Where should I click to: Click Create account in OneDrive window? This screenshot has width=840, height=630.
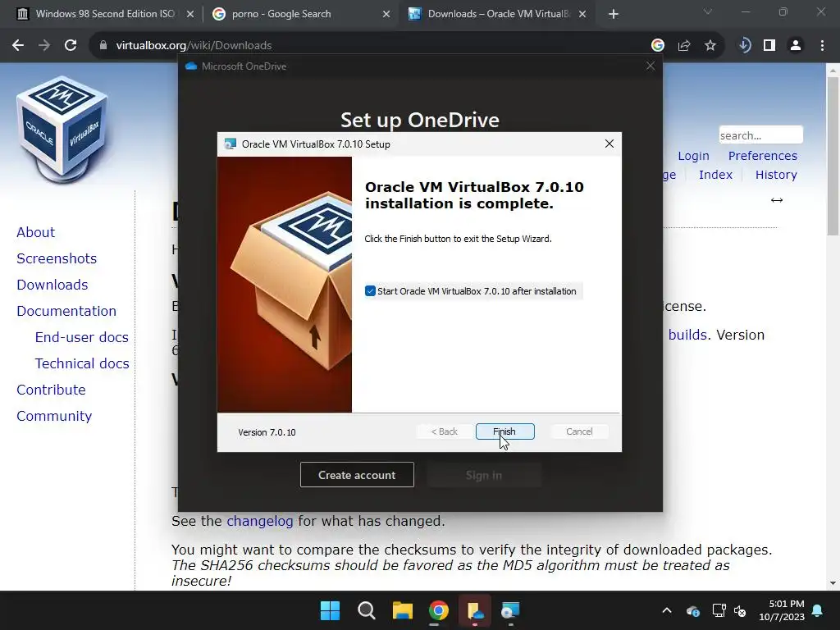tap(357, 475)
